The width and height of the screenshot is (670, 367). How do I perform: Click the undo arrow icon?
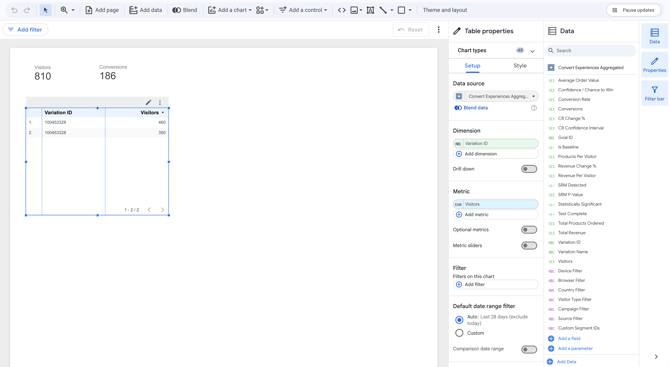[x=14, y=10]
